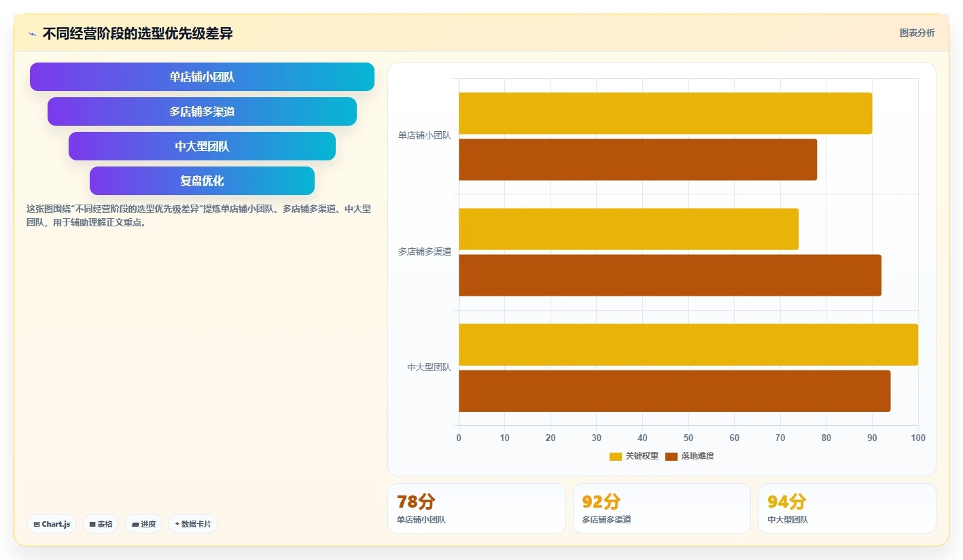The image size is (963, 560).
Task: Click the icon beside the chart title
Action: tap(32, 33)
